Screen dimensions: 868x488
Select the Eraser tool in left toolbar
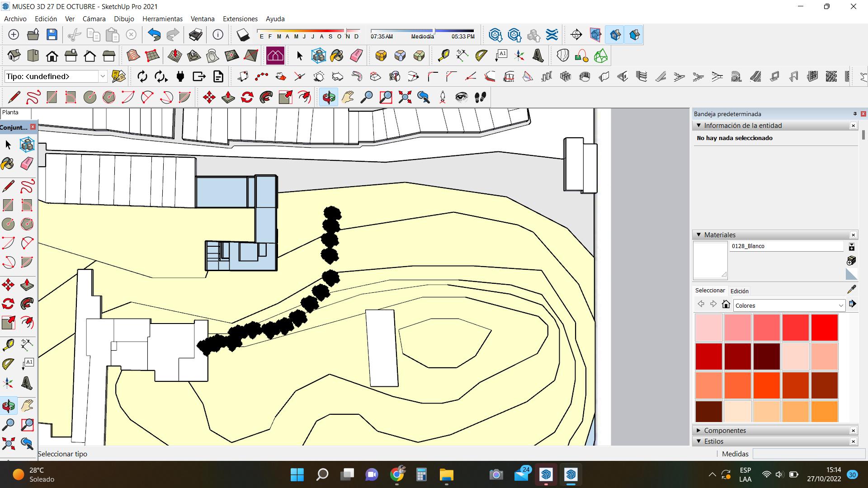(27, 164)
